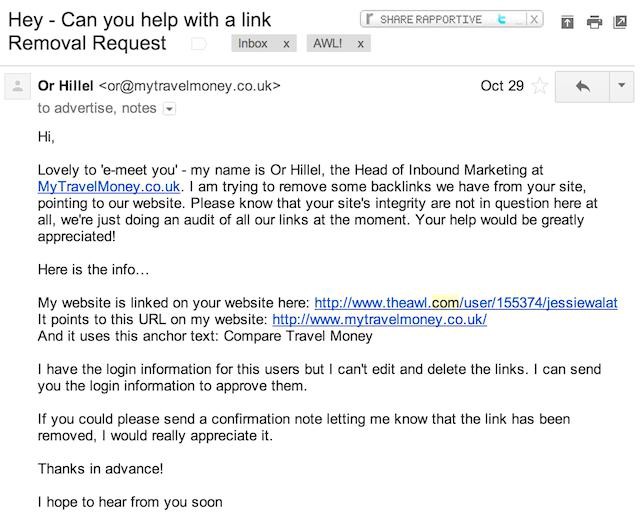Share Rapportive via the Twitter icon

pos(502,19)
